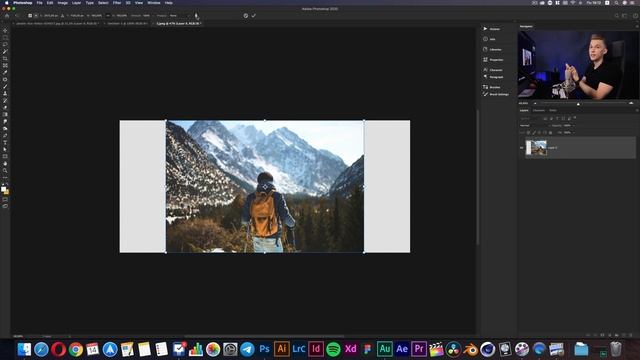Open the Brush Settings panel icon
The height and width of the screenshot is (360, 640).
pyautogui.click(x=485, y=94)
